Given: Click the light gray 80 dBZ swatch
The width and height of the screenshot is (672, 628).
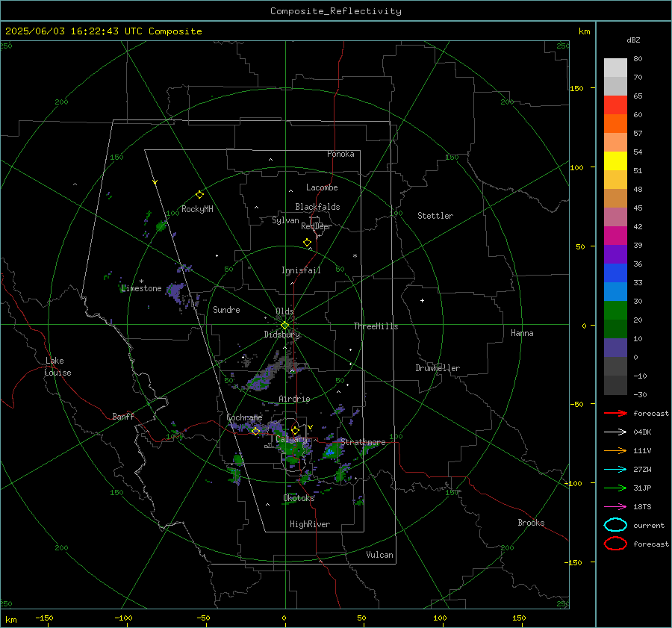Looking at the screenshot, I should tap(615, 67).
